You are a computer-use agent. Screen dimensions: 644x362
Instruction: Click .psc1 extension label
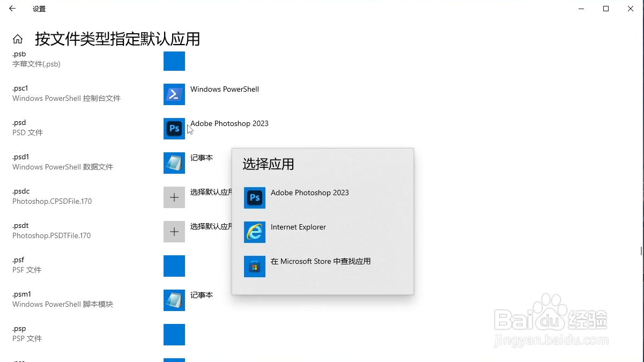click(x=20, y=88)
